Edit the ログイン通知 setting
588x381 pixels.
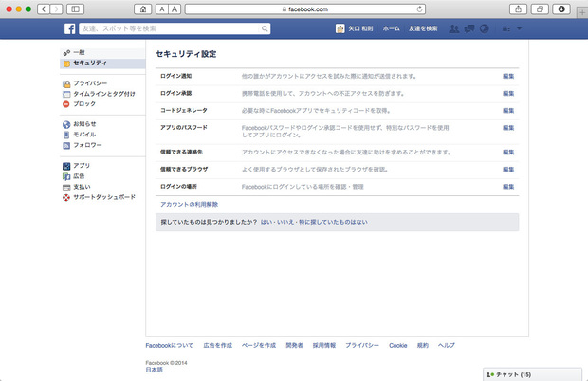pos(508,77)
